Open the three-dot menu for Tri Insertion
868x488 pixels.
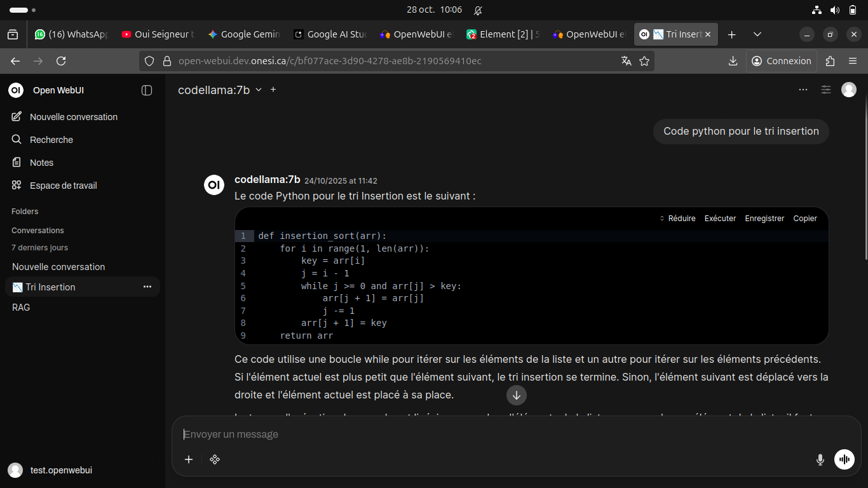pyautogui.click(x=147, y=287)
